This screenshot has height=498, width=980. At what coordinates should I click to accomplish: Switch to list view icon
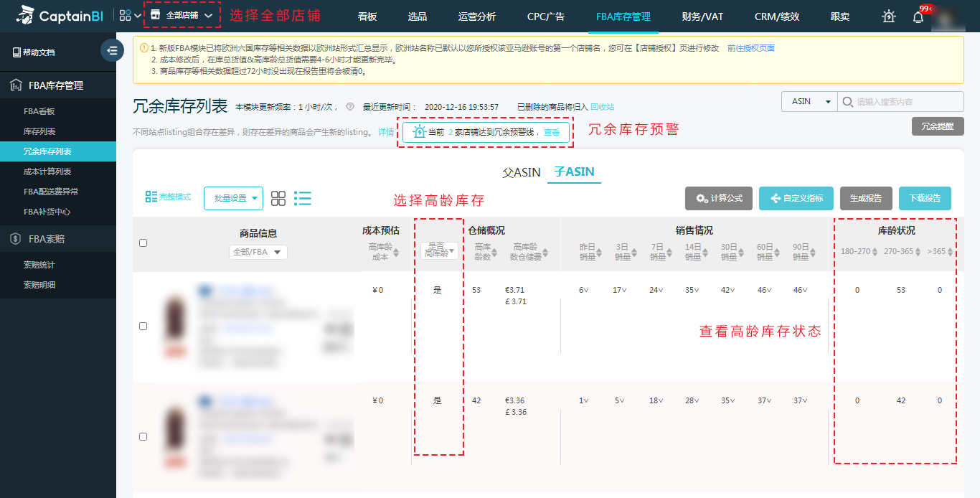303,199
